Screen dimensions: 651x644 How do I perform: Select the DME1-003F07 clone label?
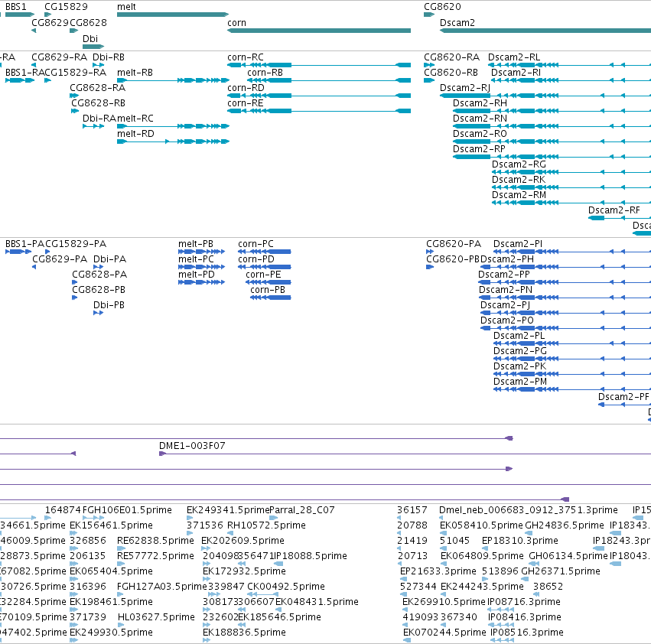coord(192,446)
